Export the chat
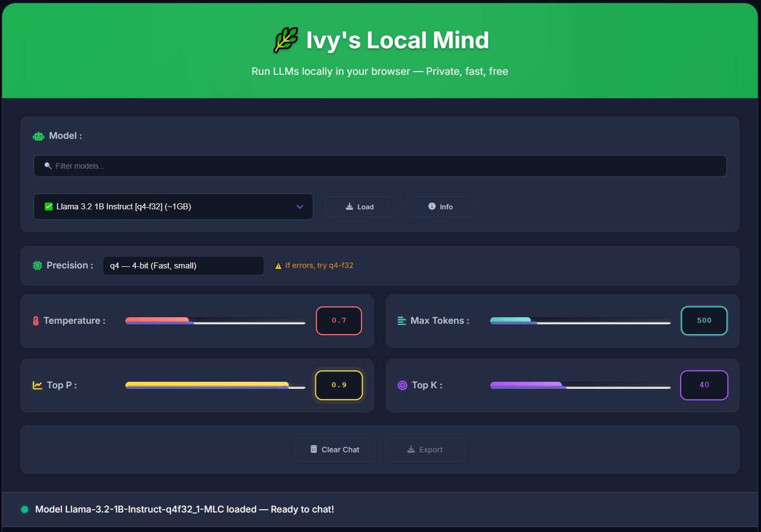761x532 pixels. click(425, 450)
